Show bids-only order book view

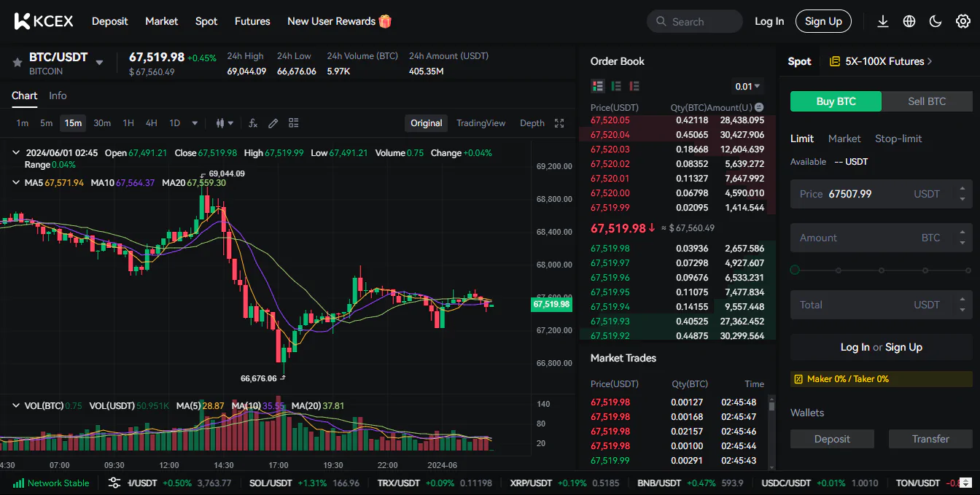(x=616, y=86)
